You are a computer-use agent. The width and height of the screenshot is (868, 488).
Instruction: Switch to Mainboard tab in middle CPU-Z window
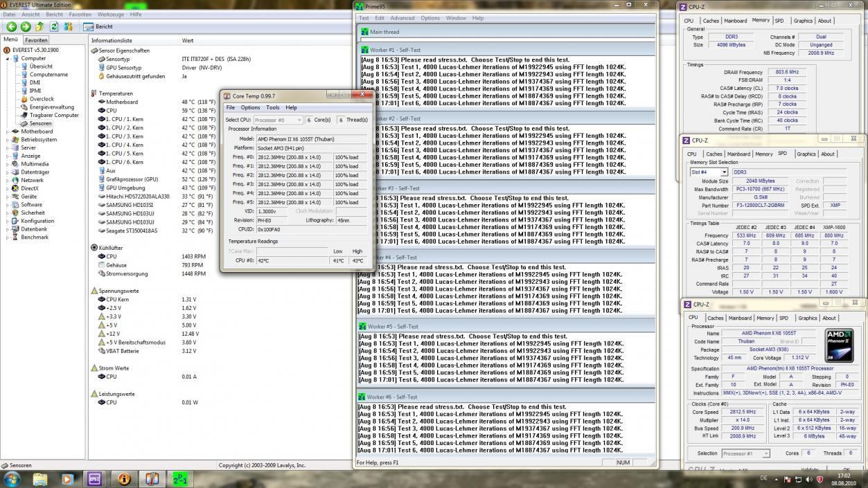tap(738, 154)
